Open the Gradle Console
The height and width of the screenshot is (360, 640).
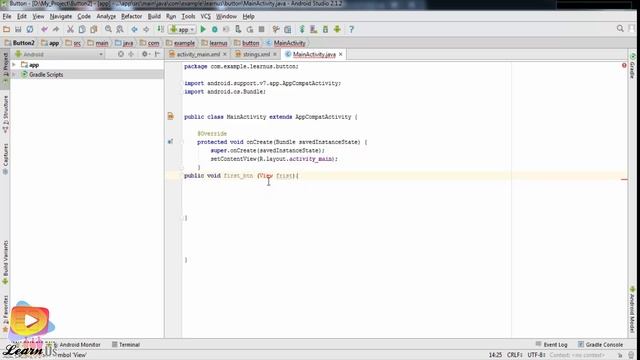pos(600,344)
